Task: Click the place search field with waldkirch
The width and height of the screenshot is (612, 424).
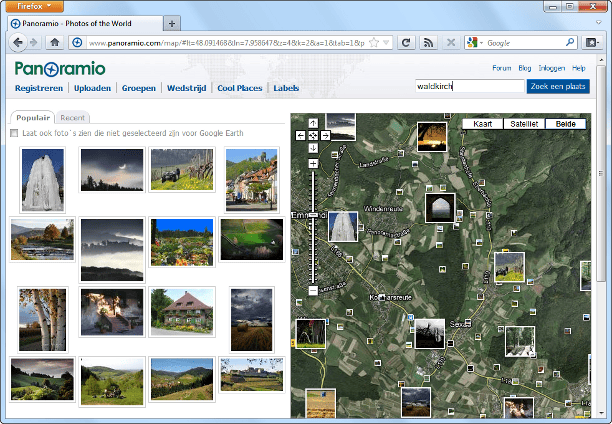Action: coord(470,86)
